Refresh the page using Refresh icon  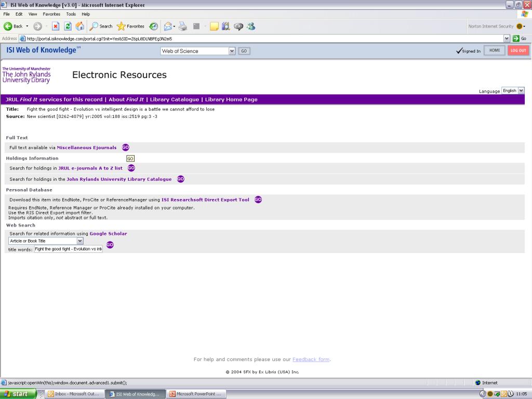click(68, 26)
